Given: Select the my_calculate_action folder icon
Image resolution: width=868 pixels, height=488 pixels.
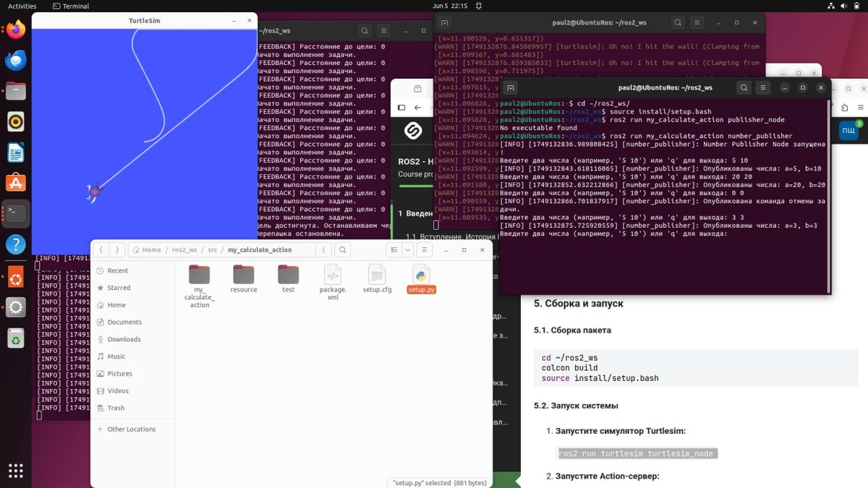Looking at the screenshot, I should 199,275.
